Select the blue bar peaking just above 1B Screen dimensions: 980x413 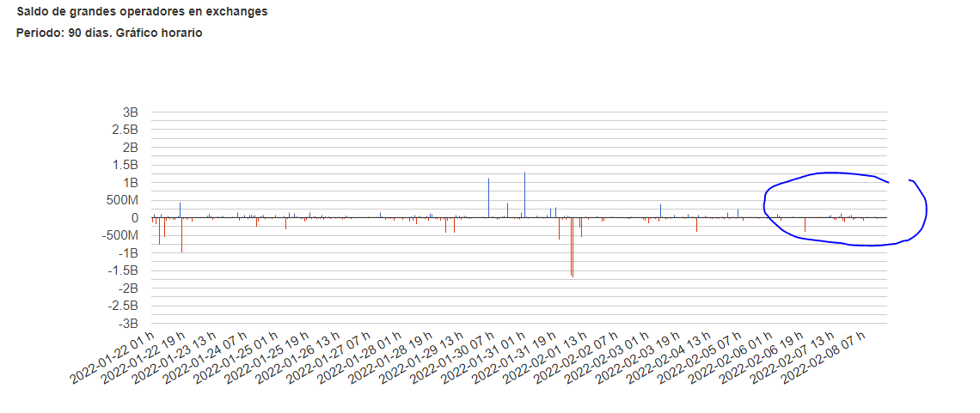point(488,197)
